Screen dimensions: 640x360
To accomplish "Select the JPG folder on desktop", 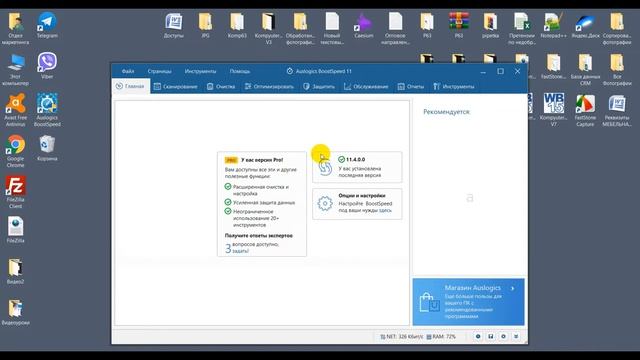I will pos(205,24).
